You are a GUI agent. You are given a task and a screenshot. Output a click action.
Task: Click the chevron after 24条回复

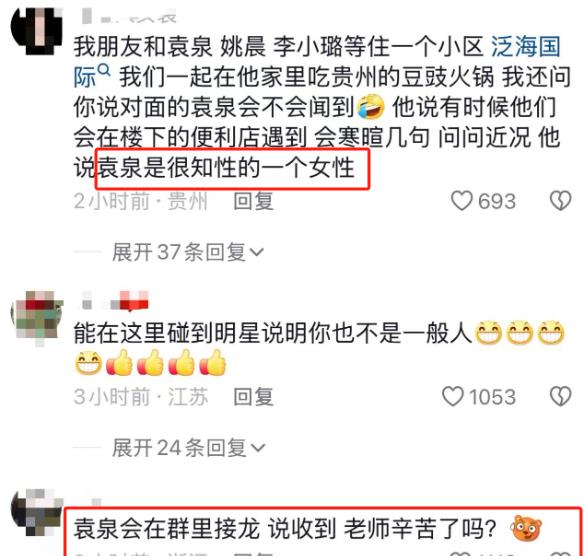(x=258, y=448)
